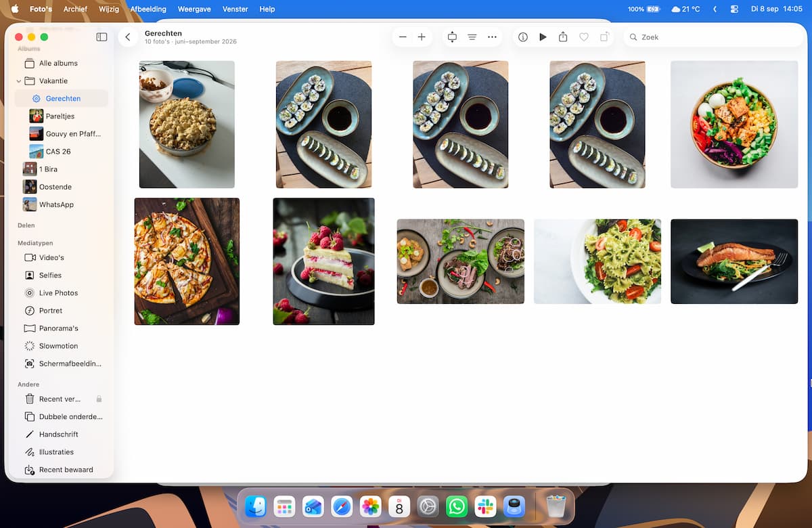The image size is (812, 528).
Task: Open Live Photos in the sidebar
Action: (x=61, y=292)
